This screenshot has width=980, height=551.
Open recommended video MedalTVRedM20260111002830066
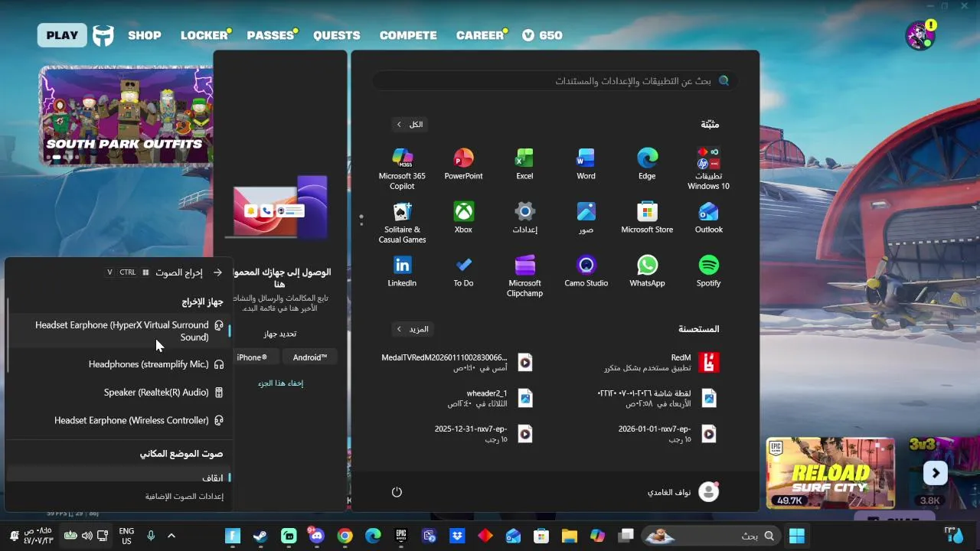click(457, 363)
